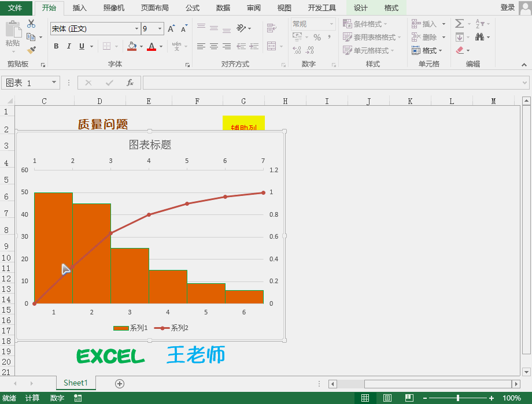
Task: Switch to 数据 tab
Action: click(x=223, y=8)
